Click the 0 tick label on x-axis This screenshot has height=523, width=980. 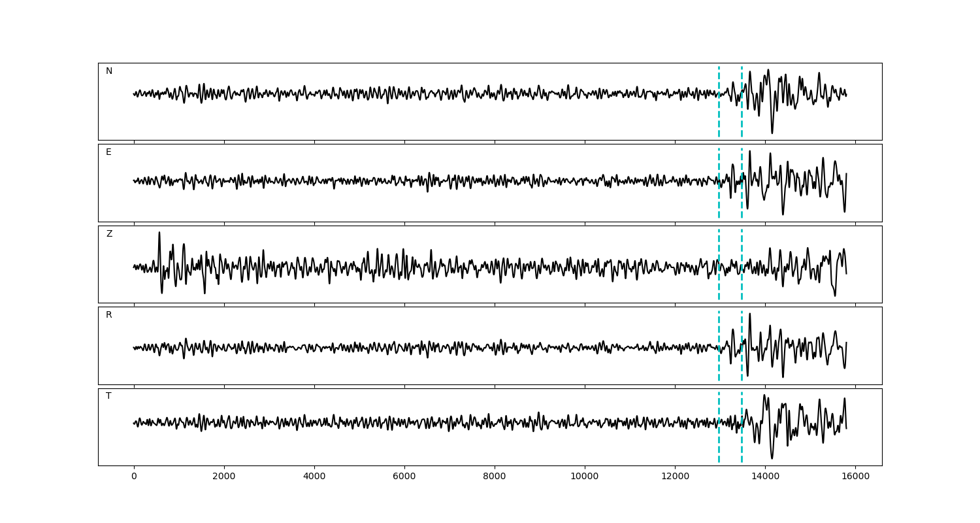[134, 477]
